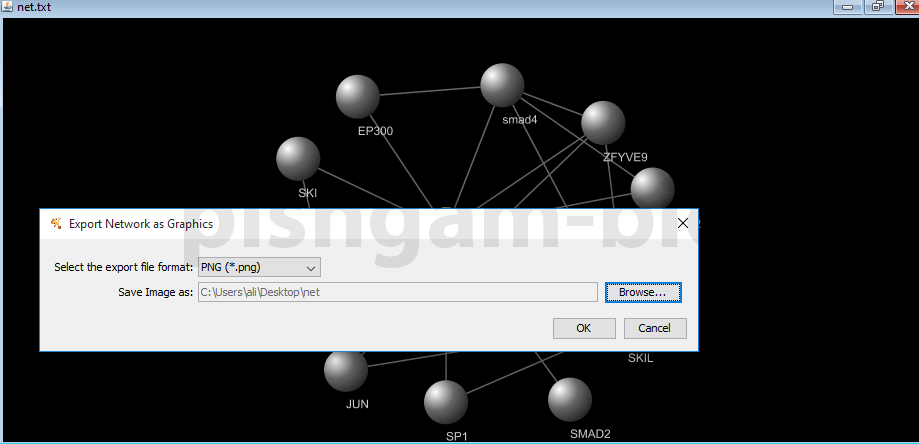
Task: Open the export file format dropdown
Action: pos(260,267)
